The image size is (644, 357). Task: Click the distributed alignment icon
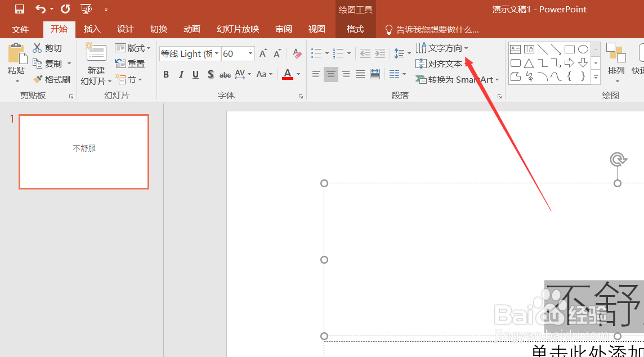pos(375,74)
